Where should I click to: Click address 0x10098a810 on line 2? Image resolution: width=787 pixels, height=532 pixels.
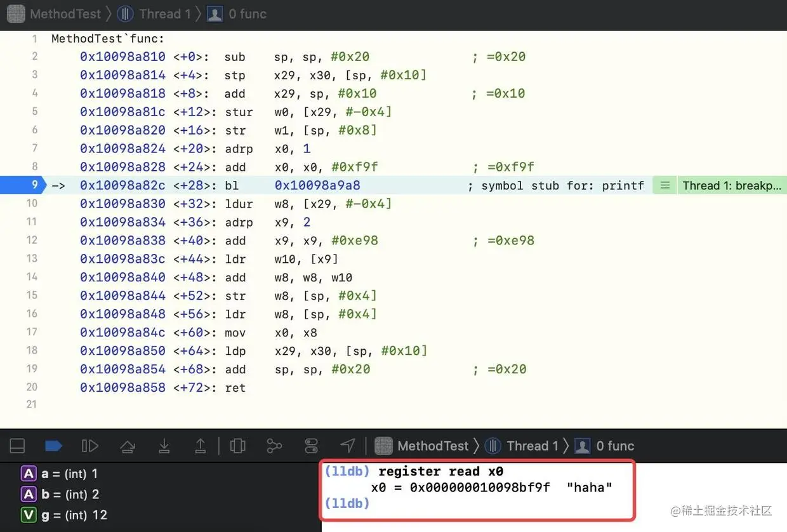click(x=122, y=57)
